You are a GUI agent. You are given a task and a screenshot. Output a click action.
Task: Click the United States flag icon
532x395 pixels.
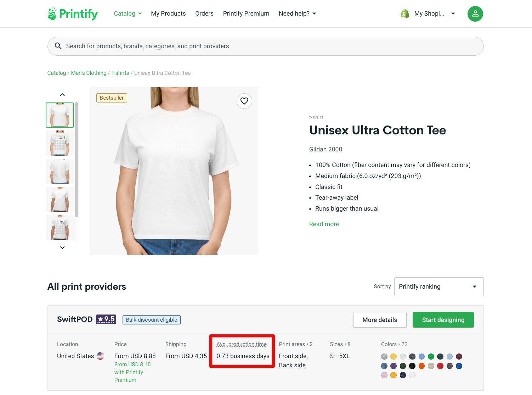[101, 356]
